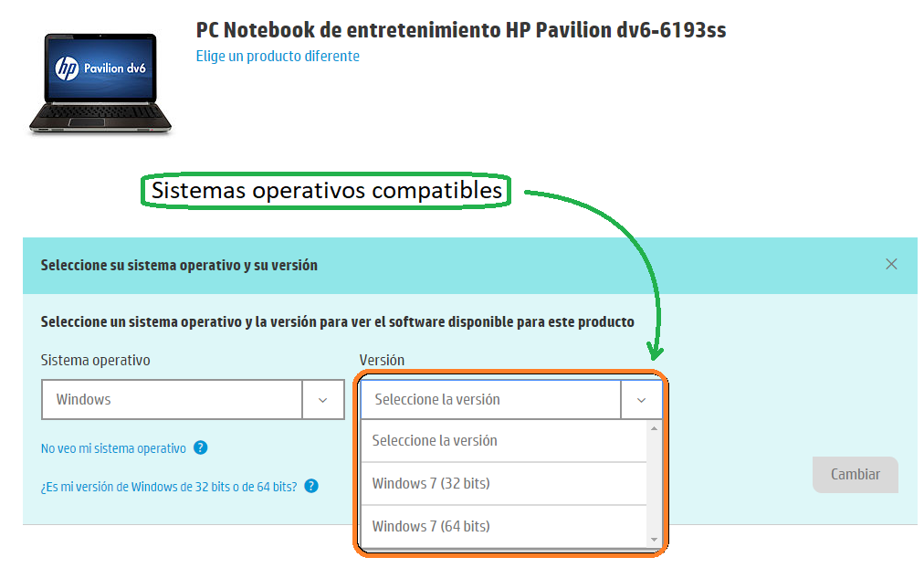
Task: Click the chevron of Sistema operativo dropdown
Action: (x=323, y=399)
